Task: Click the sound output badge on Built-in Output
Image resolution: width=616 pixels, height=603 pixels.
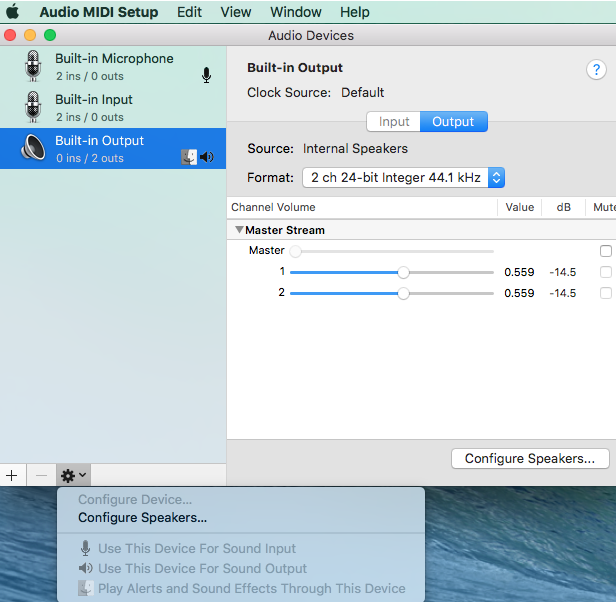Action: (x=207, y=157)
